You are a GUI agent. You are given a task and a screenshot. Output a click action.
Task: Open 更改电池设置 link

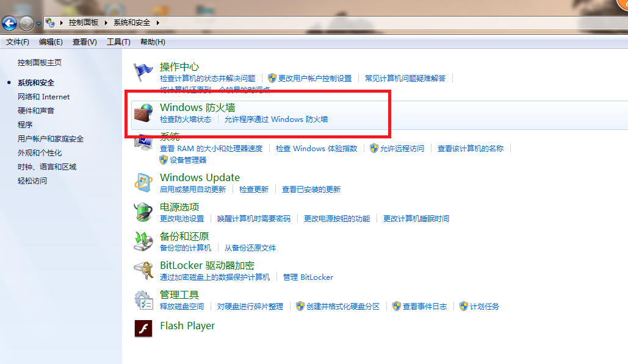pos(182,219)
